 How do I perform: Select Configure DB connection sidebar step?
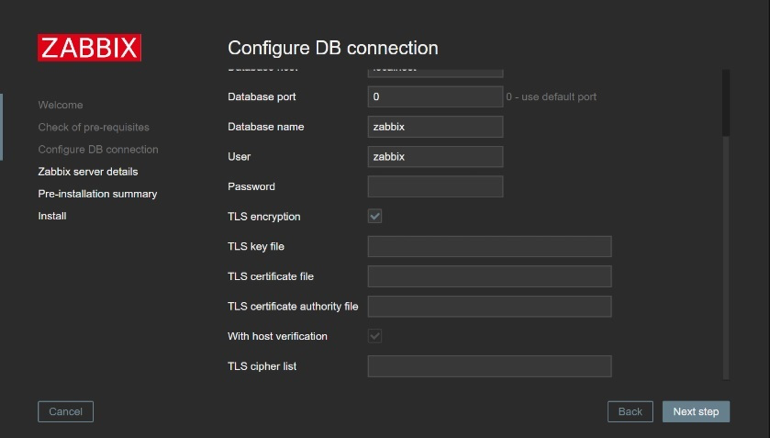(x=98, y=149)
